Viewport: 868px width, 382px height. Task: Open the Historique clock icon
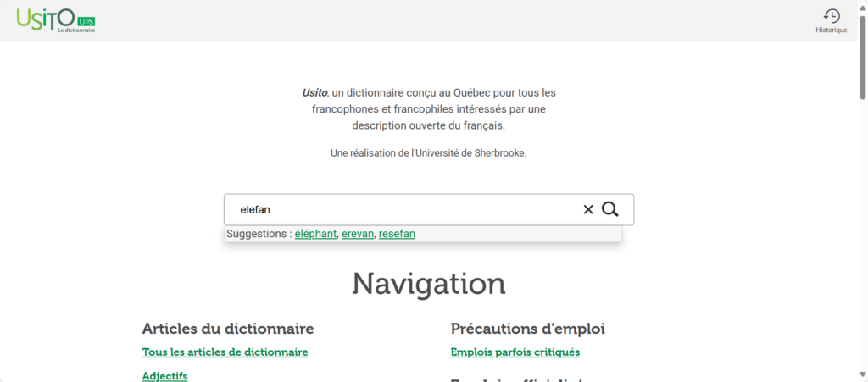(832, 15)
